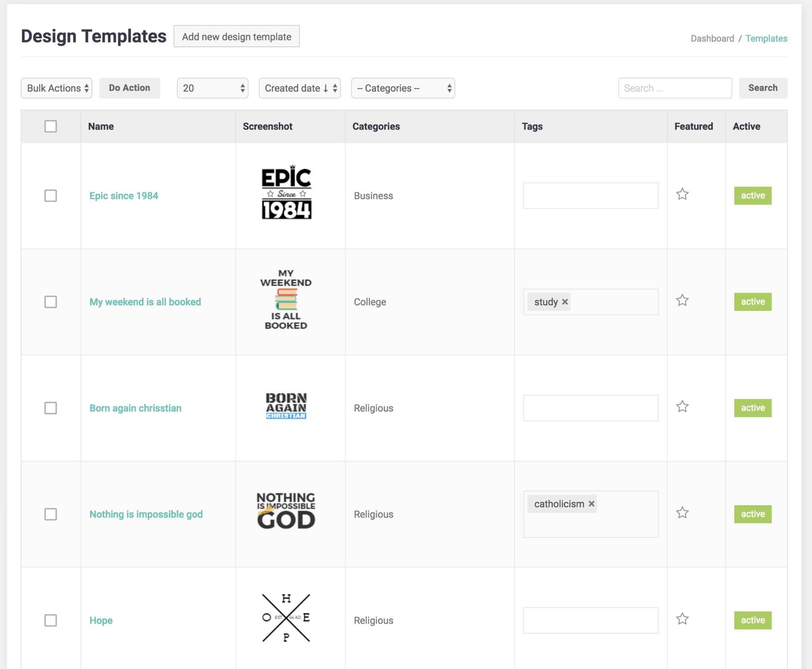Screen dimensions: 812x669
Task: Open the Created date sort dropdown
Action: pos(300,88)
